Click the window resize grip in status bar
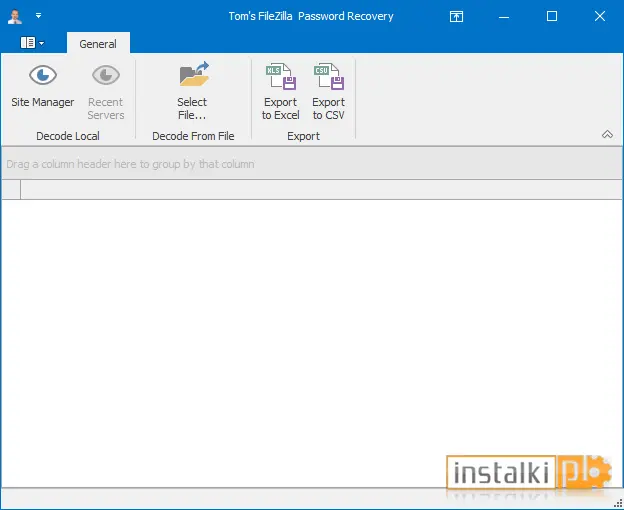 618,504
